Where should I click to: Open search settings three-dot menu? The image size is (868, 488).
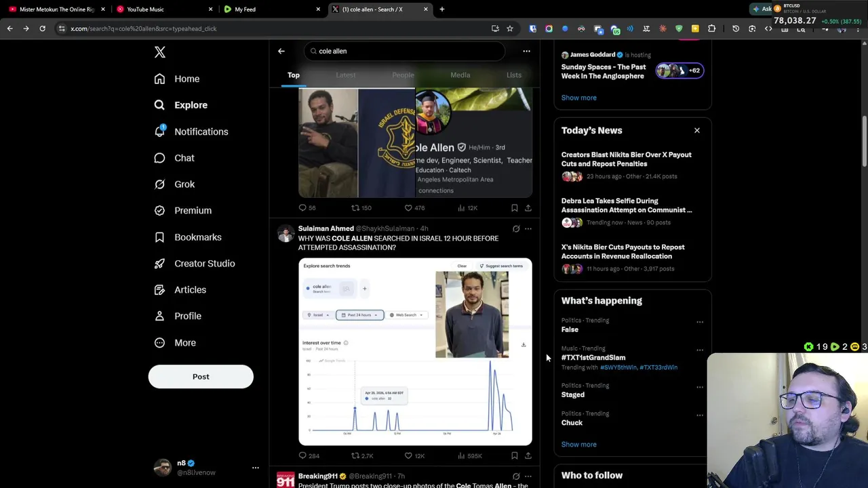(526, 51)
